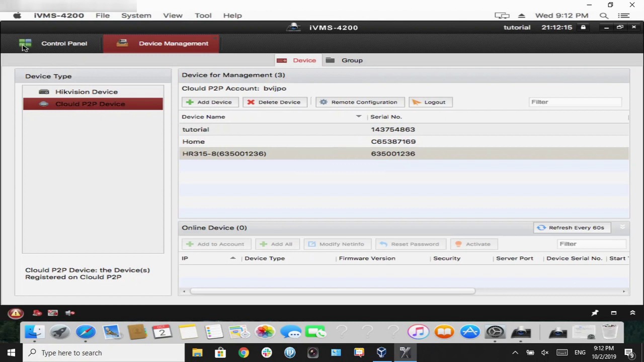644x362 pixels.
Task: Select Clould P2P Device type
Action: [x=93, y=104]
